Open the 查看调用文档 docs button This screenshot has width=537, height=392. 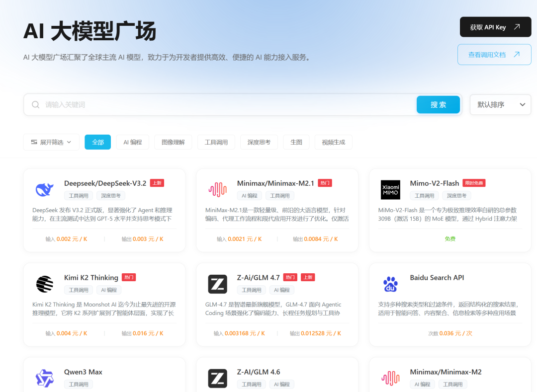[x=494, y=54]
